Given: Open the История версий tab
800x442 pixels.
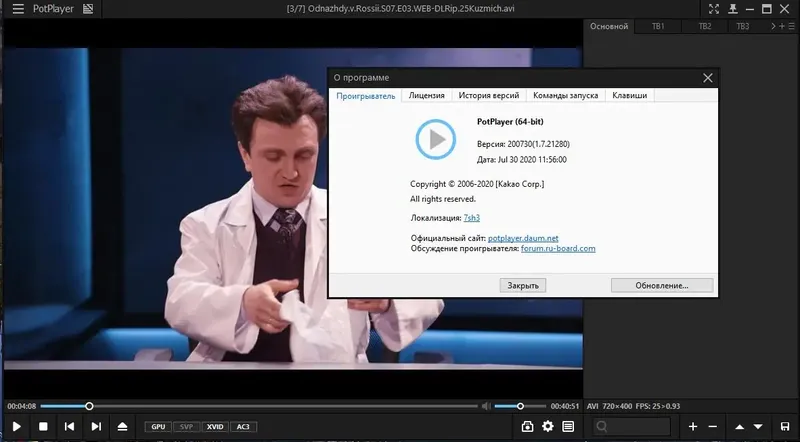Looking at the screenshot, I should tap(488, 95).
